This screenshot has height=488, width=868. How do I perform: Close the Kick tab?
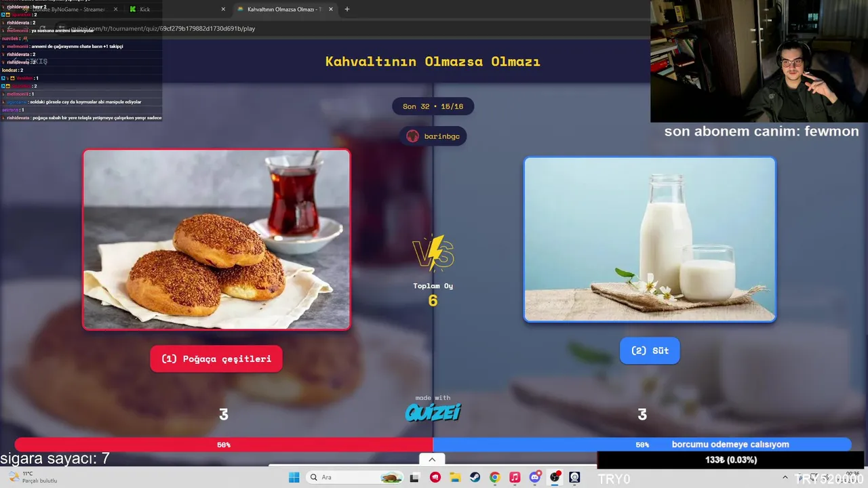tap(223, 9)
